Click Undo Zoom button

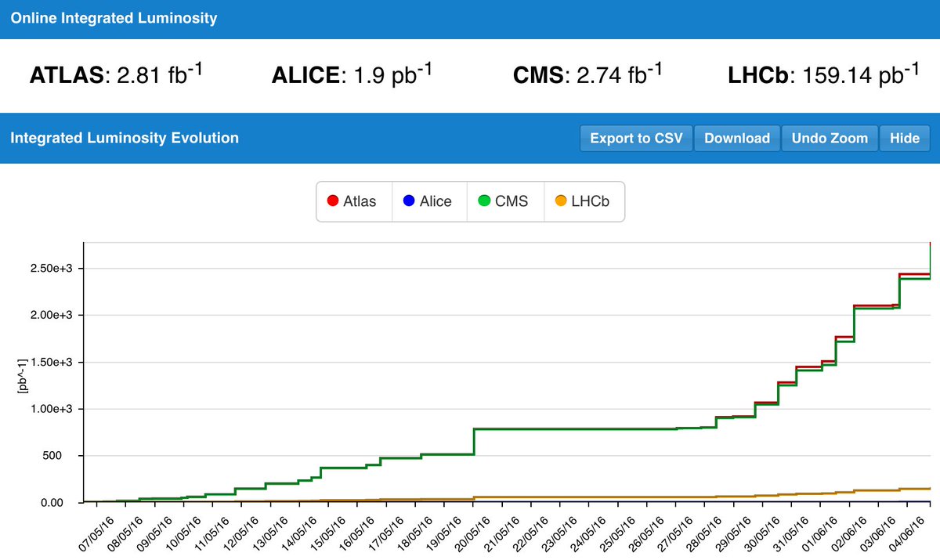pos(830,138)
